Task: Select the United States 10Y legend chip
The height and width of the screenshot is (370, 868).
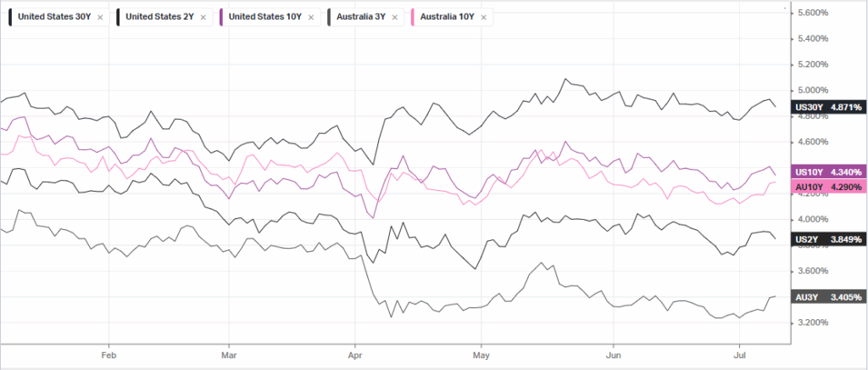Action: coord(267,17)
